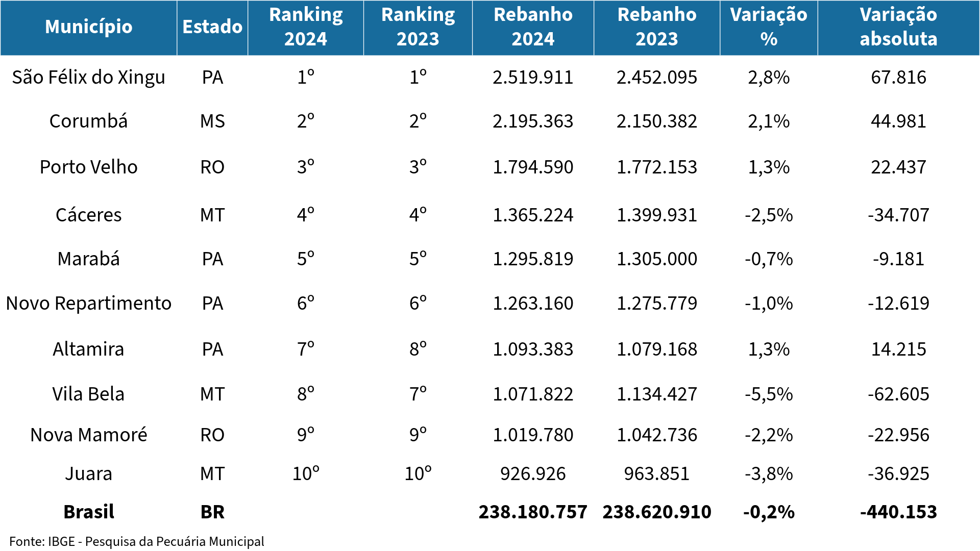Select the Rebanho 2023 column header

[x=657, y=28]
